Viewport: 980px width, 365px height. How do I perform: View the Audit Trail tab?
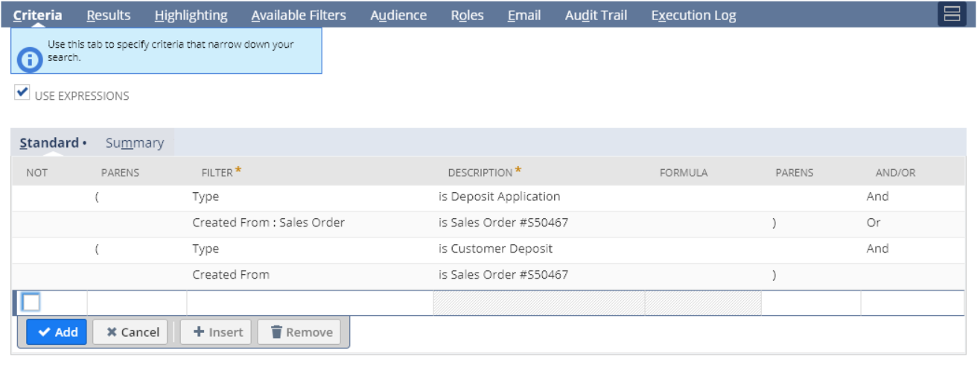[596, 15]
